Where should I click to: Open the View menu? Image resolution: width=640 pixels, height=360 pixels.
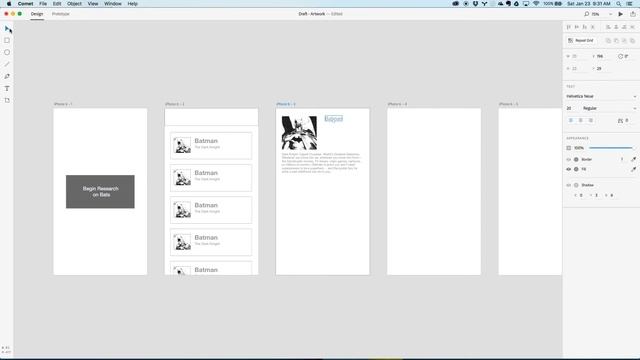coord(93,4)
